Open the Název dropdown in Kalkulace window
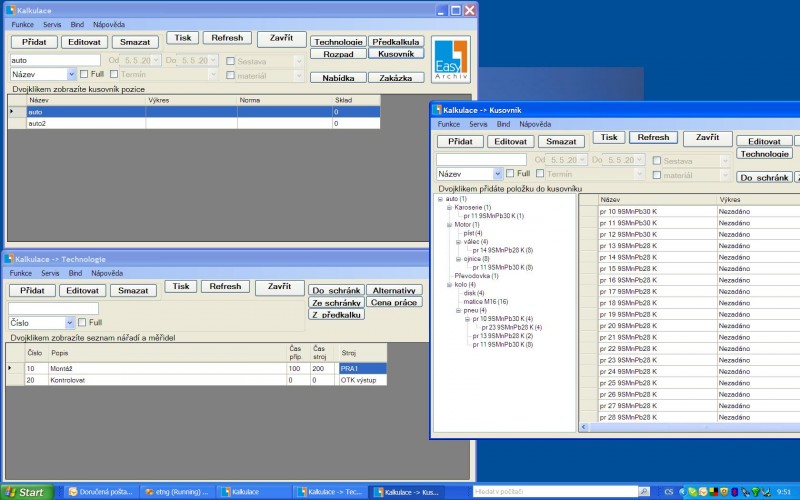This screenshot has height=500, width=800. click(x=71, y=74)
